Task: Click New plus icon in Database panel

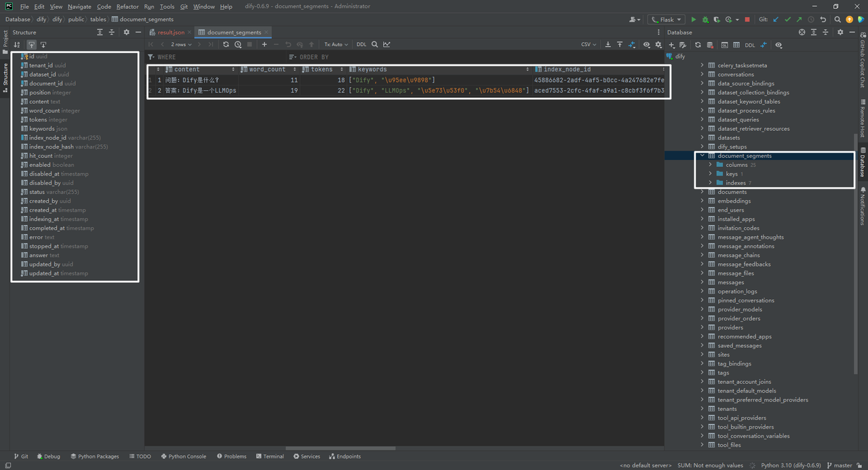Action: coord(672,45)
